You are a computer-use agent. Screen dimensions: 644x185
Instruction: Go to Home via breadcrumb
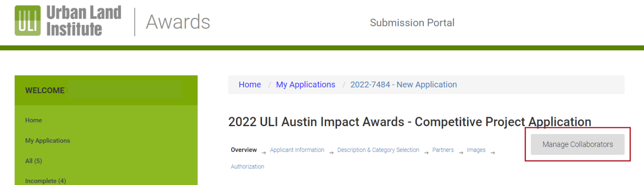coord(250,85)
